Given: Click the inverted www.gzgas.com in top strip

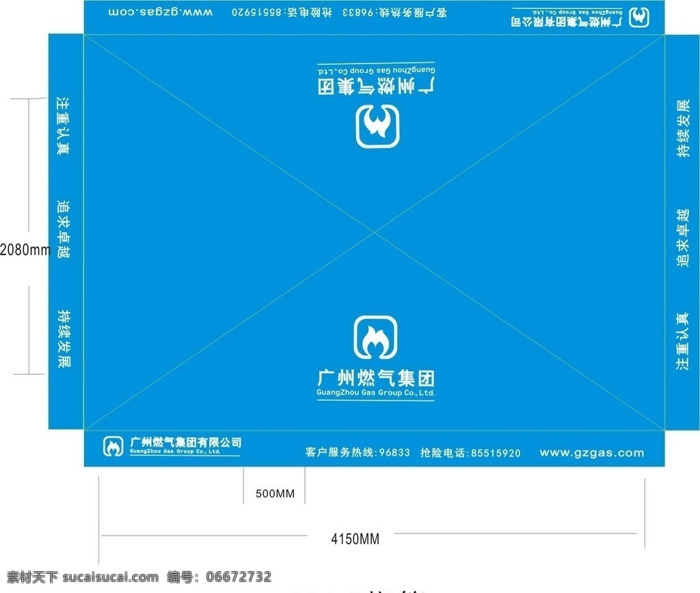Looking at the screenshot, I should [161, 12].
